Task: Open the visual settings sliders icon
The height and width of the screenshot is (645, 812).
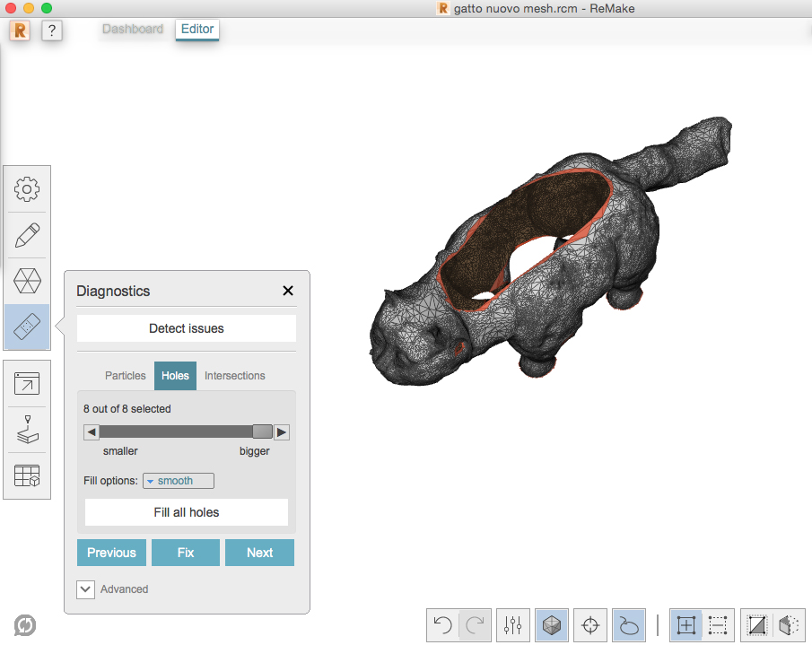Action: pyautogui.click(x=512, y=625)
